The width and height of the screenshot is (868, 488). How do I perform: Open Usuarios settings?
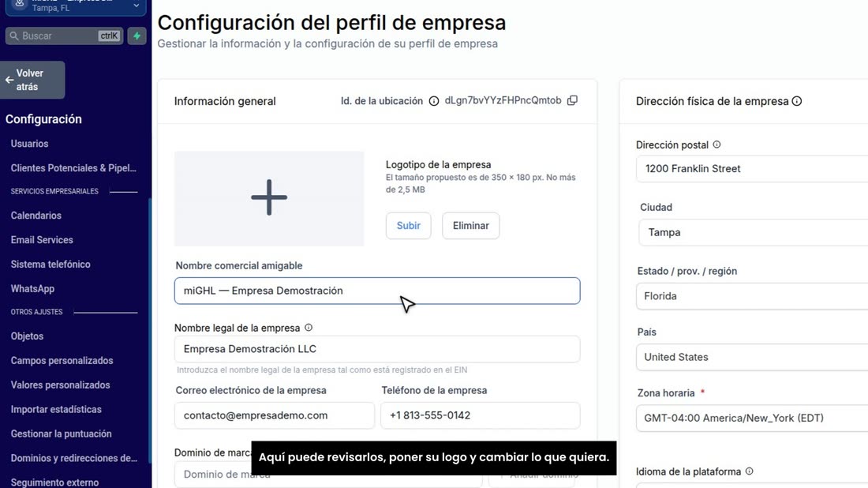[29, 144]
